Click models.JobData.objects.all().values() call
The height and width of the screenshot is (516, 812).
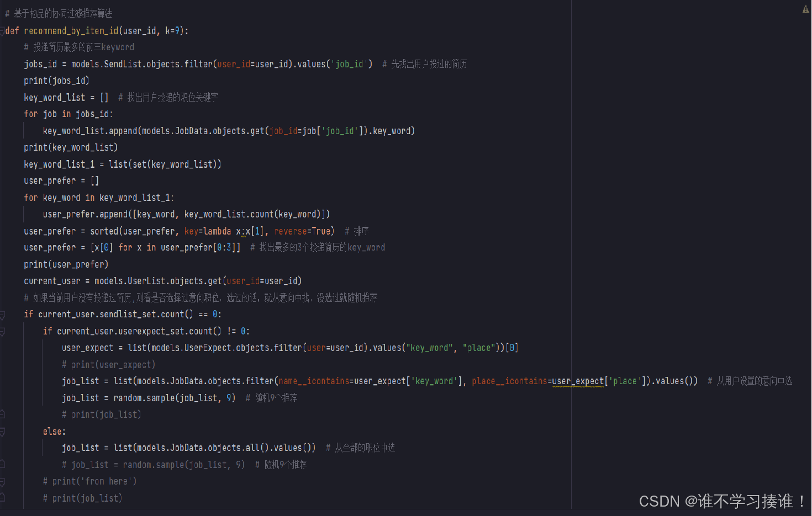point(226,448)
